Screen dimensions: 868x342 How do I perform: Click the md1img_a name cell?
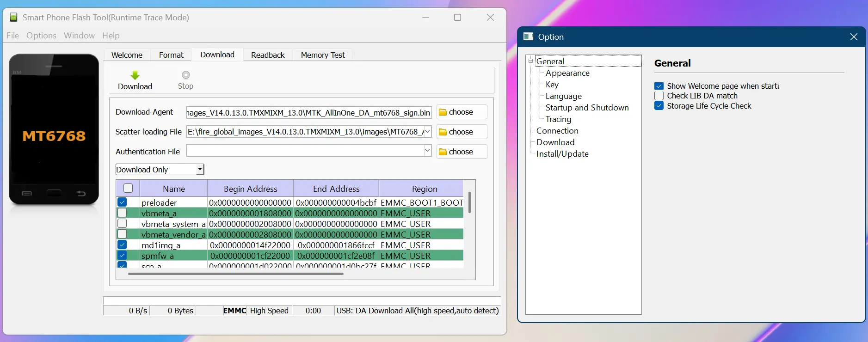pos(173,245)
